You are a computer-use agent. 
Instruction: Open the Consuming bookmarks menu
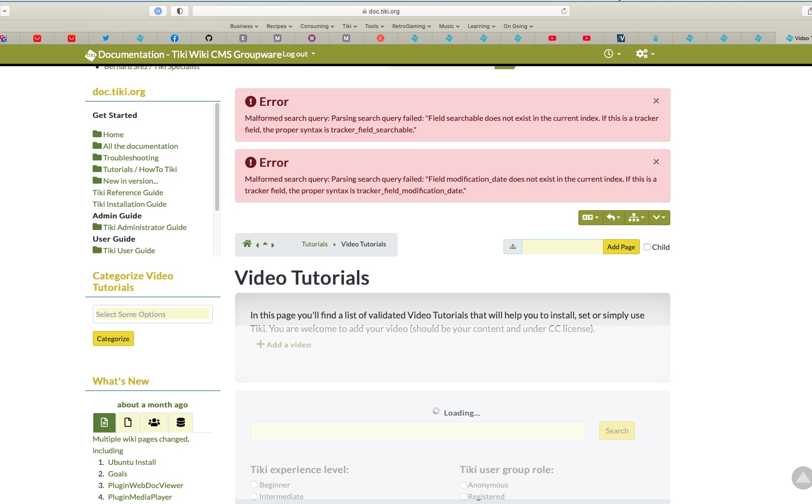pyautogui.click(x=317, y=26)
